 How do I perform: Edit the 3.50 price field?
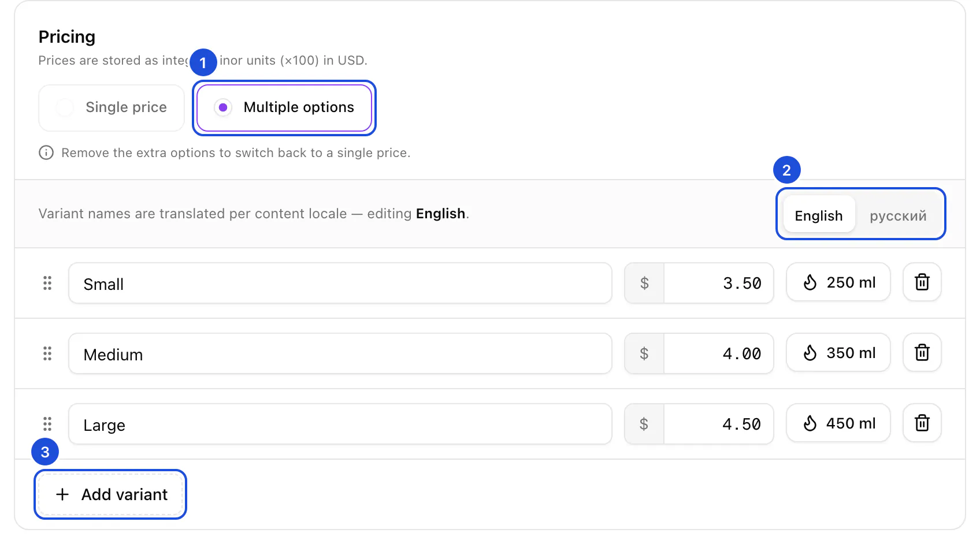719,283
